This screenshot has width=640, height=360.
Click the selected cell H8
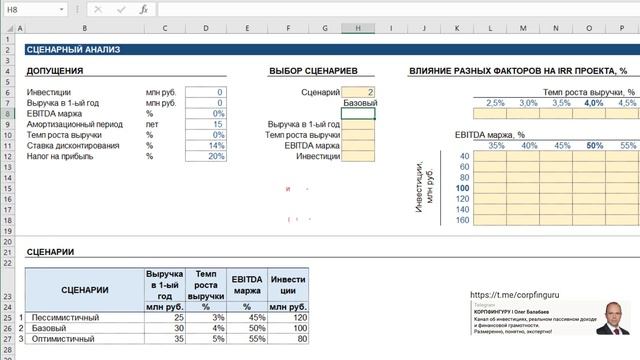358,113
